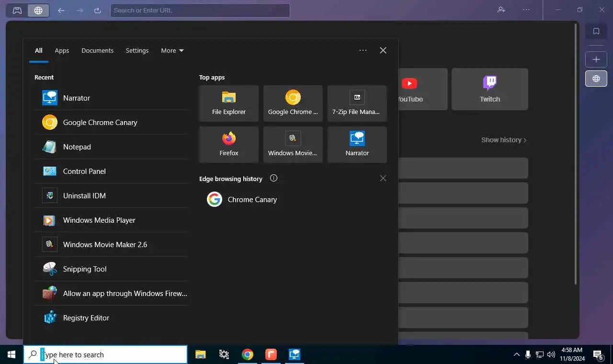The height and width of the screenshot is (364, 613).
Task: Expand the More search filter dropdown
Action: click(172, 50)
